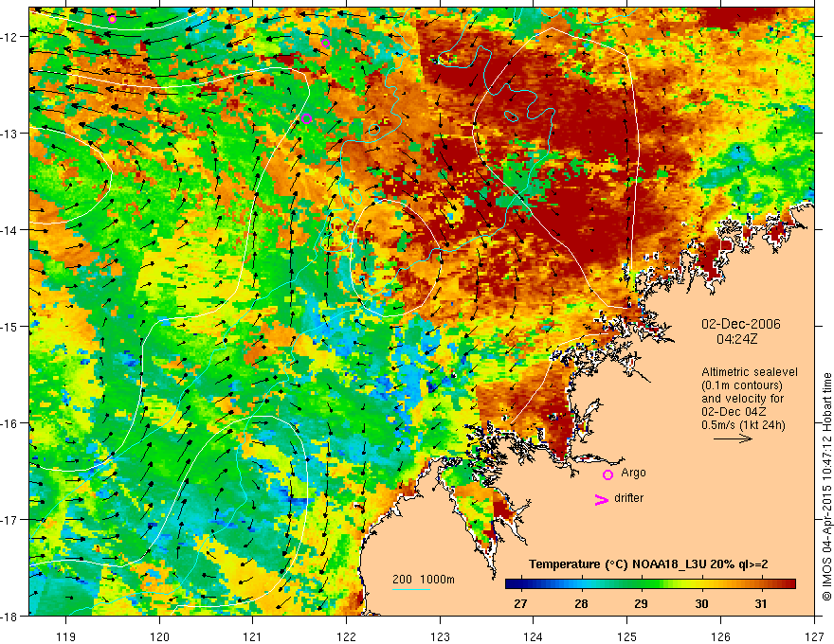The image size is (834, 644).
Task: Click the '0.5m/s (1kt 24h)' scale text
Action: tap(743, 425)
